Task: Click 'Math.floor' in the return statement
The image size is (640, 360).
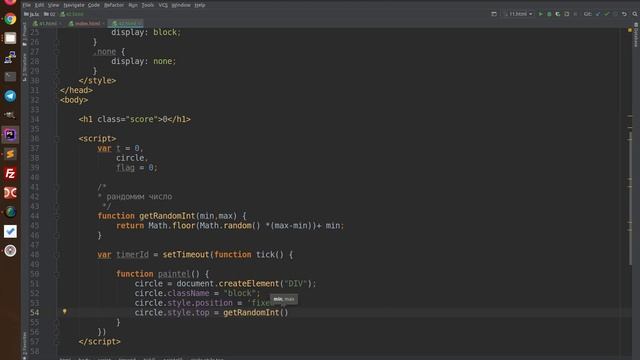Action: point(172,226)
